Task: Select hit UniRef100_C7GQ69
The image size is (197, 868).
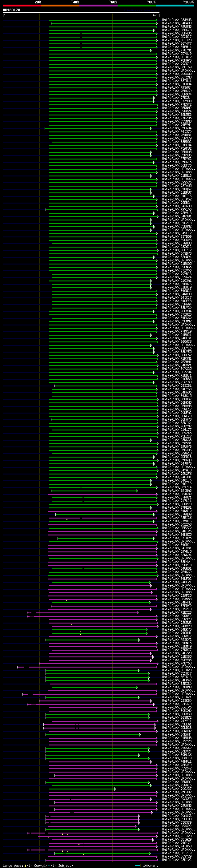Action: tap(177, 515)
